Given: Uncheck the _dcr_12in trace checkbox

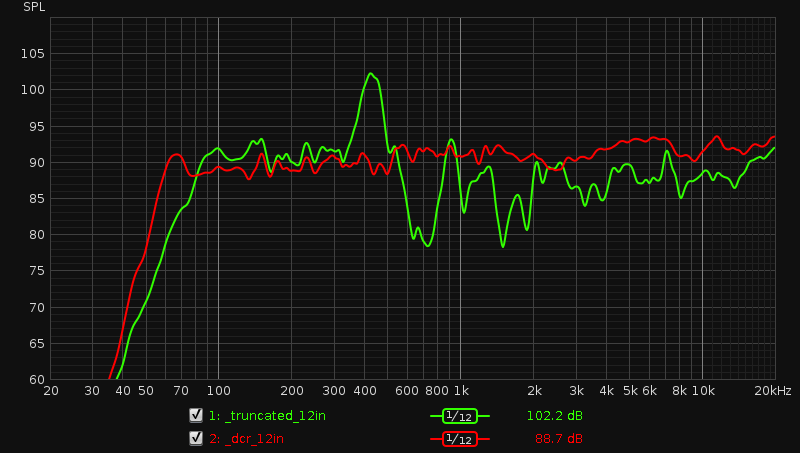Looking at the screenshot, I should pyautogui.click(x=196, y=438).
